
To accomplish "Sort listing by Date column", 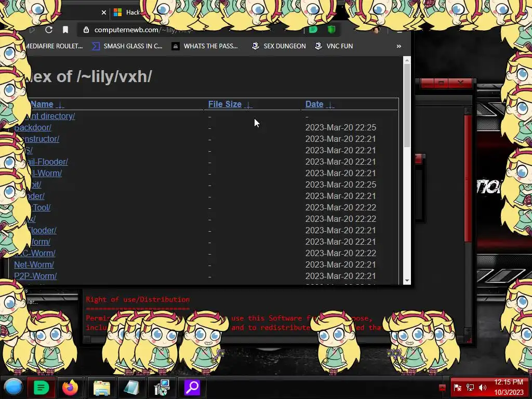I will [314, 104].
